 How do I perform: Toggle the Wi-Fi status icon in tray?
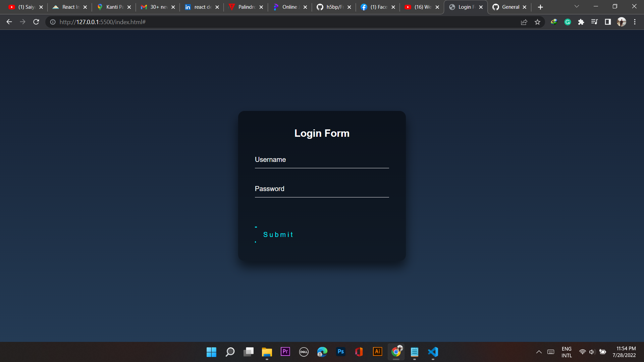[582, 352]
